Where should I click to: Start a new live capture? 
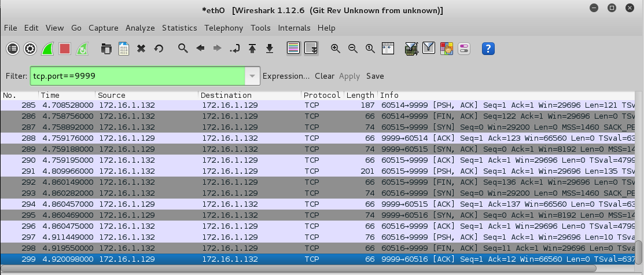coord(47,49)
